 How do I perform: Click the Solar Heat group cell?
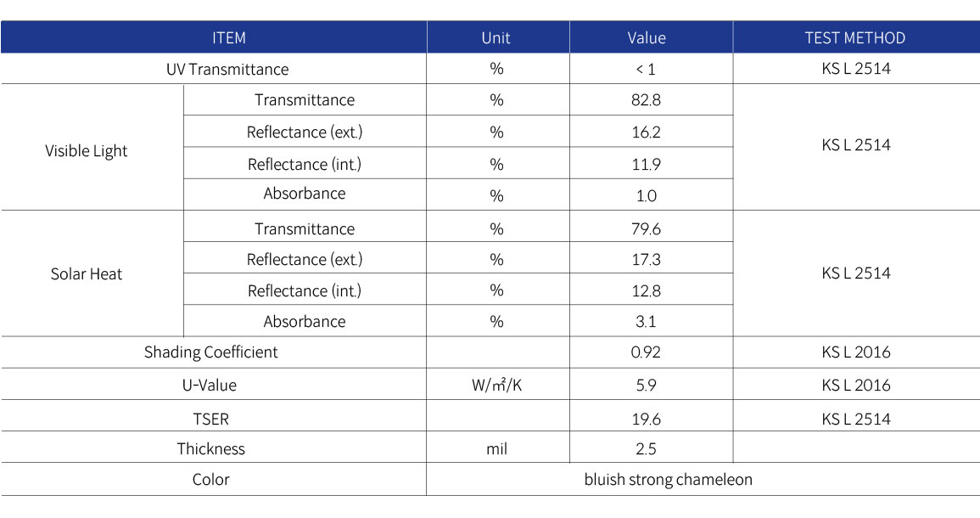coord(87,274)
